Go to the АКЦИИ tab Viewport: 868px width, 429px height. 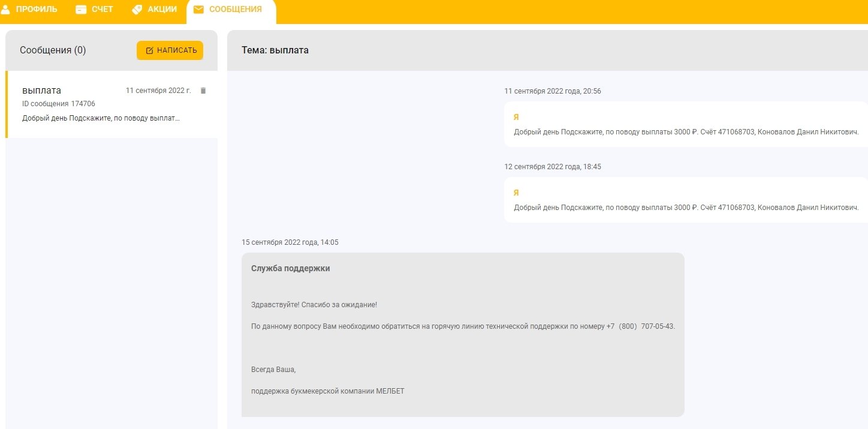click(x=162, y=9)
